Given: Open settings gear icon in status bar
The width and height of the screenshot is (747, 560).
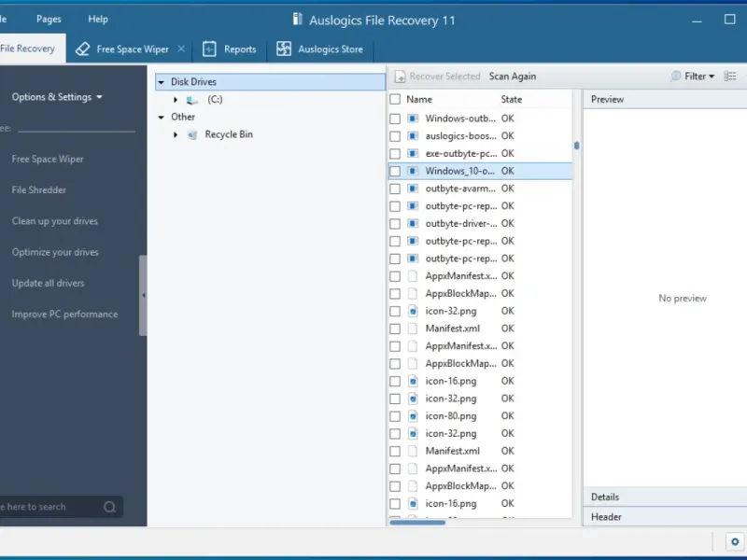Looking at the screenshot, I should point(734,541).
